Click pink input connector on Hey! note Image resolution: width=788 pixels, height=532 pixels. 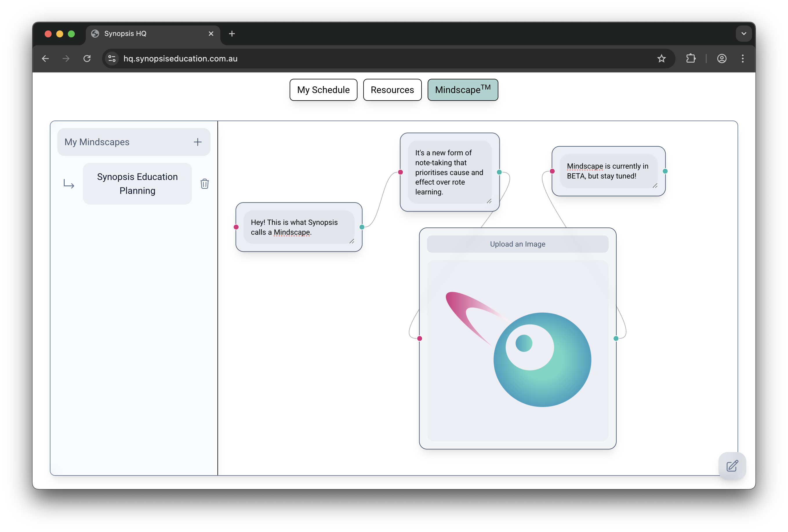pyautogui.click(x=236, y=227)
